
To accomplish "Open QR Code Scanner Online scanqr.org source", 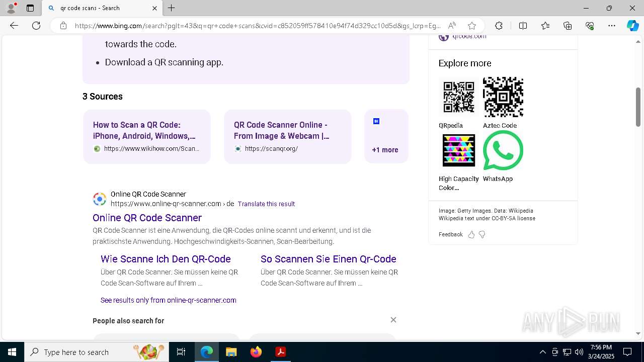I will [x=288, y=136].
